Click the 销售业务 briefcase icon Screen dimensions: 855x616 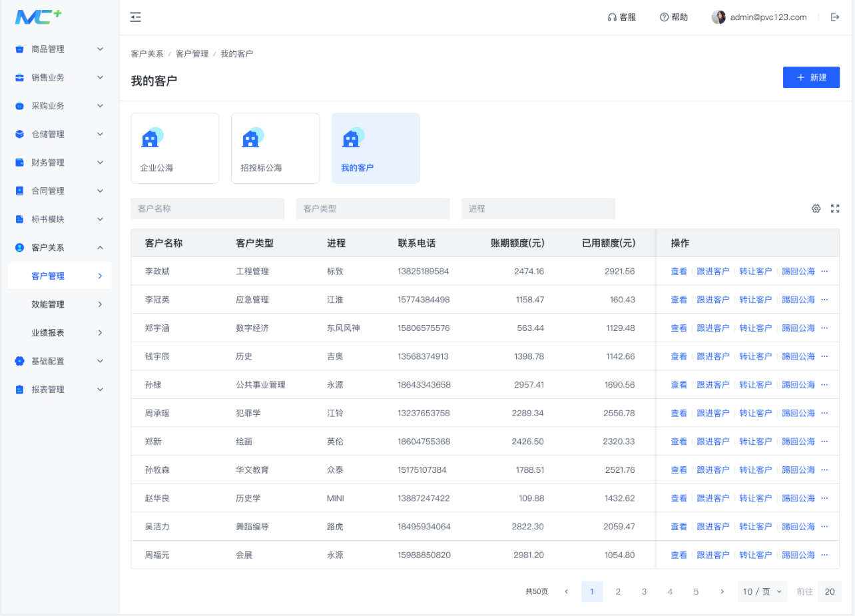(19, 77)
